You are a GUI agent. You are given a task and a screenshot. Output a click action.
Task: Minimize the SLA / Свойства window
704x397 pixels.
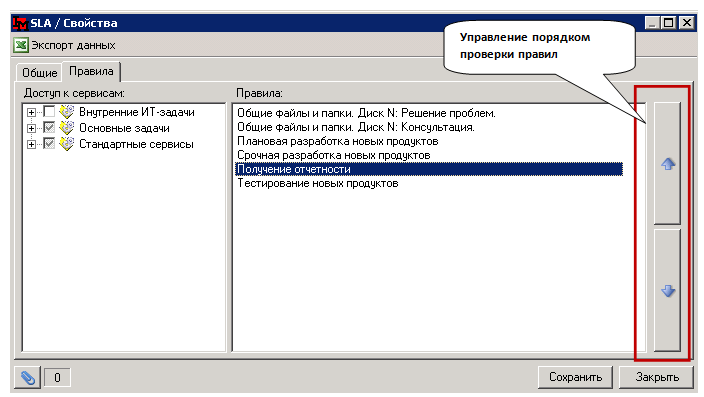[x=652, y=22]
